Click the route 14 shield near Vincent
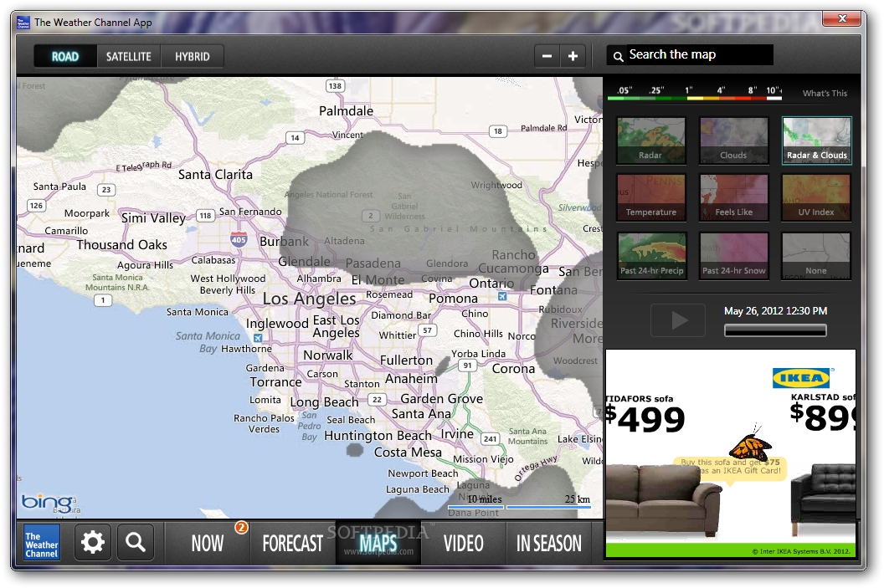The width and height of the screenshot is (884, 588). [295, 138]
